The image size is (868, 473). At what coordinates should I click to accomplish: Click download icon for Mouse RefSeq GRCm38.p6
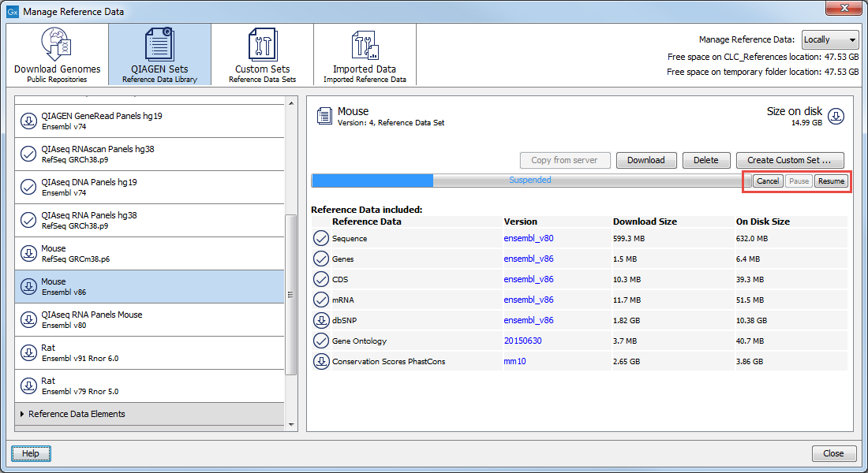[28, 253]
